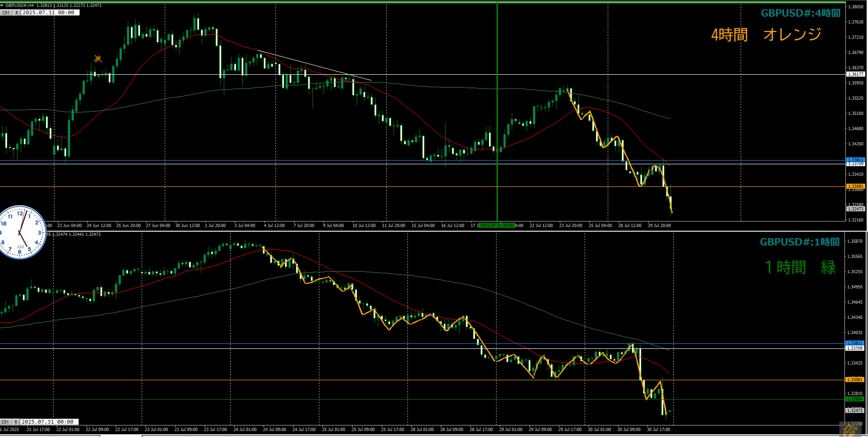Click '30 Jul 17:00' on 1-hour time axis
Viewport: 868px width, 437px height.
pyautogui.click(x=658, y=430)
